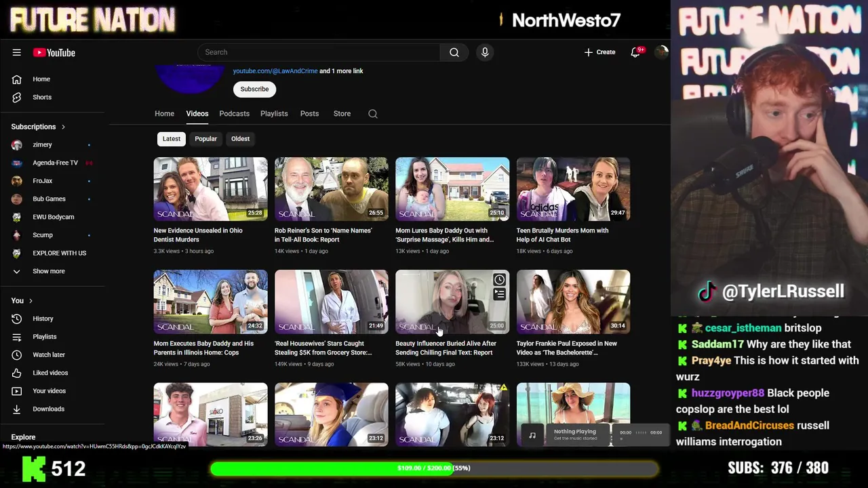Open Your videos in sidebar
The image size is (868, 488).
[x=47, y=391]
